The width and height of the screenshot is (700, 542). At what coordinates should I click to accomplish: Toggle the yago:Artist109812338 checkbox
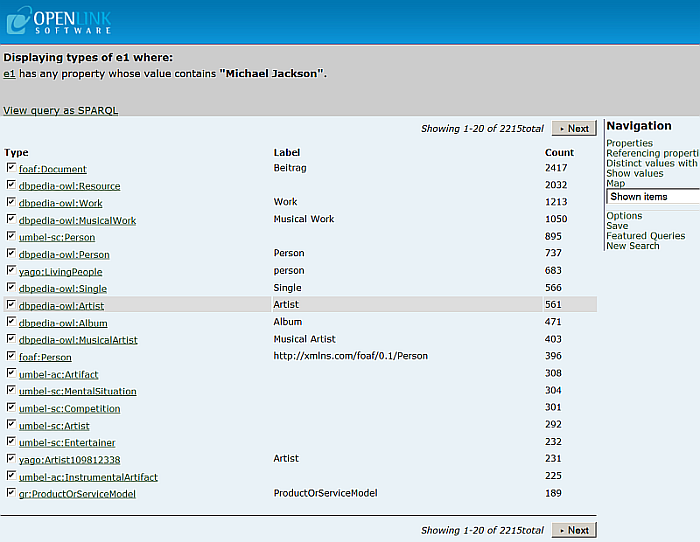coord(11,459)
